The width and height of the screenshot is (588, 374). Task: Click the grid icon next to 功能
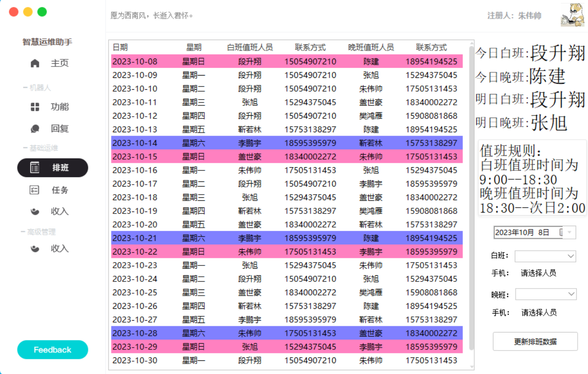pyautogui.click(x=35, y=107)
